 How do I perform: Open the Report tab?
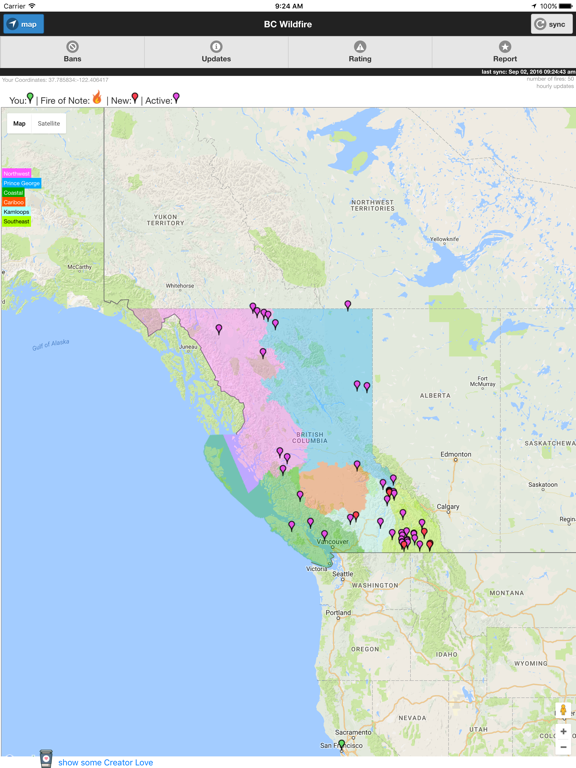pos(504,52)
